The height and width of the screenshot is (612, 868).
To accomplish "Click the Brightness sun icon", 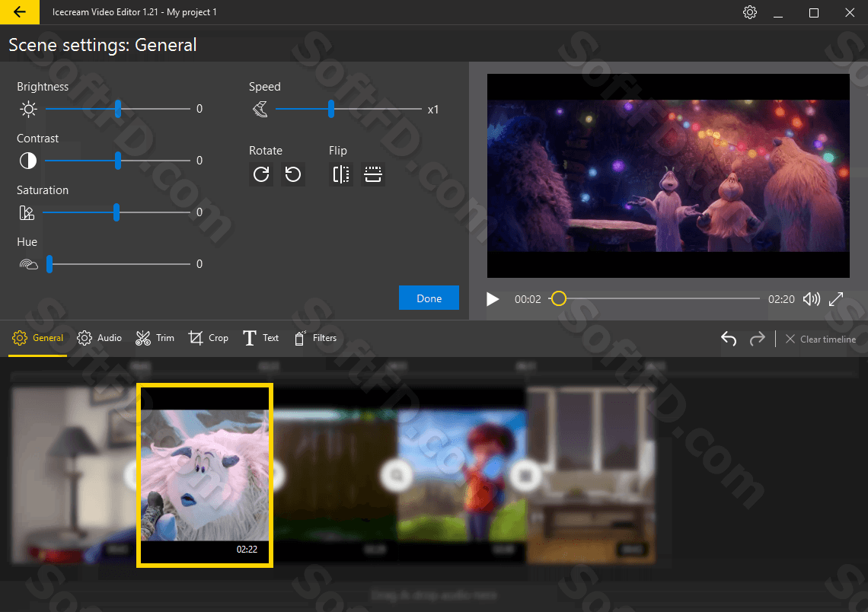I will point(28,109).
